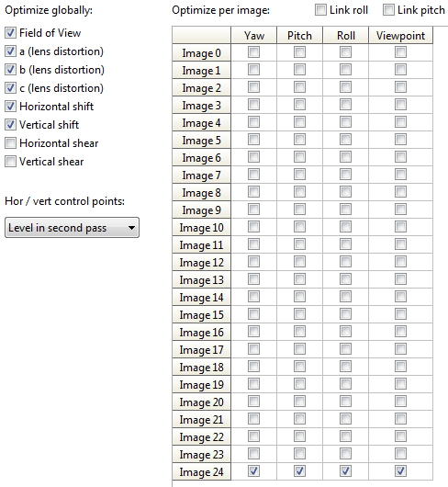
Task: Open the Hor / vert control points dropdown
Action: coord(72,228)
